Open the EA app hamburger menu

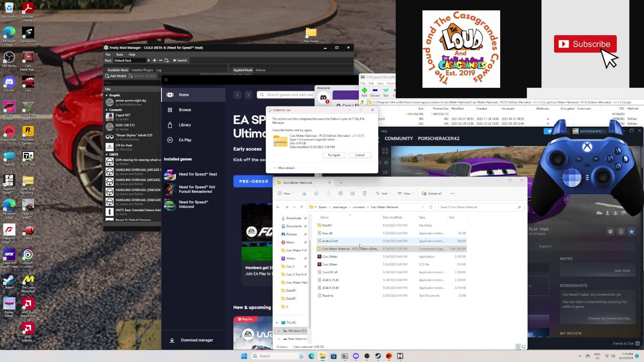[166, 79]
